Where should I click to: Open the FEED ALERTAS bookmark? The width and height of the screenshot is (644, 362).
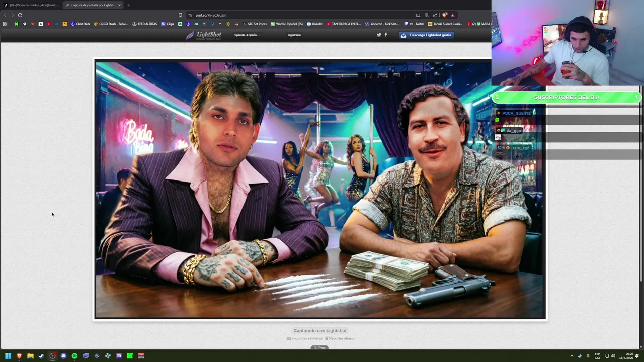coord(145,24)
